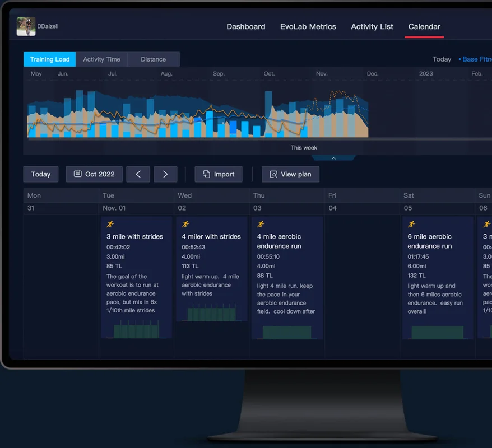
Task: Click the View plan button
Action: (290, 174)
